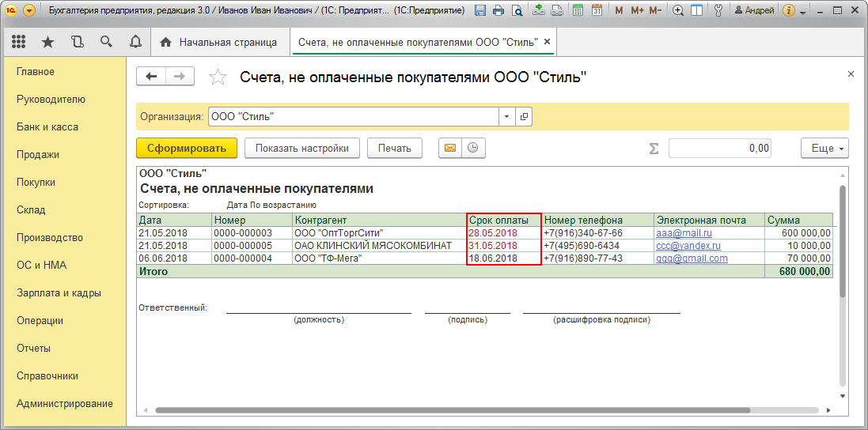Image resolution: width=868 pixels, height=430 pixels.
Task: Click the horizontal scrollbar under the report
Action: [451, 410]
